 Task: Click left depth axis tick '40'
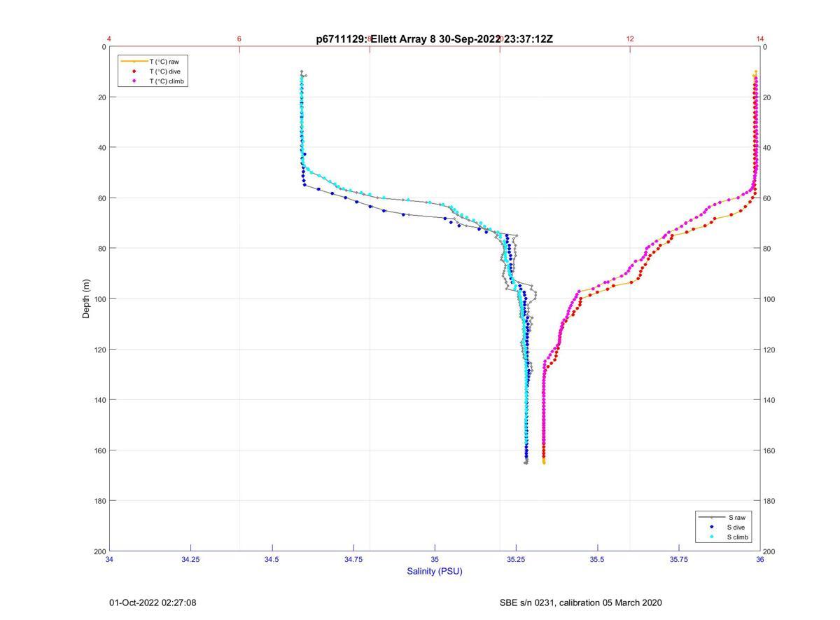(101, 148)
